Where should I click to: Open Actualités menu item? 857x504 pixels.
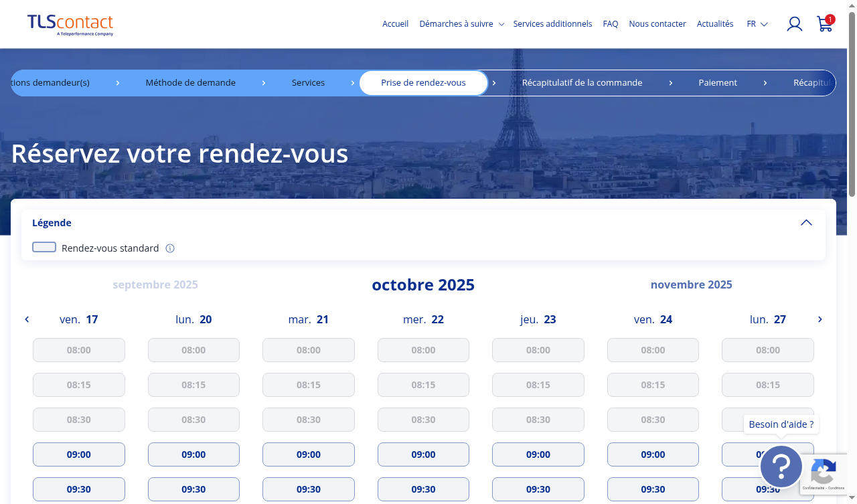tap(715, 24)
